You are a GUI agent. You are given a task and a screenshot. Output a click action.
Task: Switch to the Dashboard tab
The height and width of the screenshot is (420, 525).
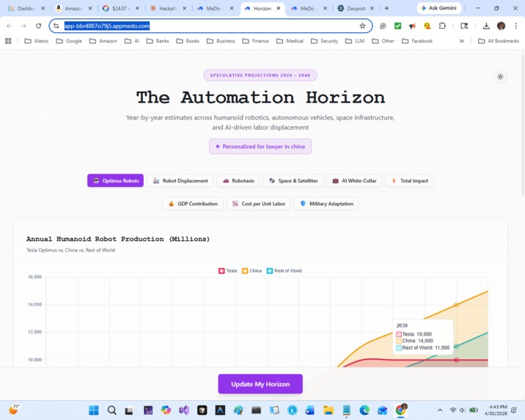point(26,8)
